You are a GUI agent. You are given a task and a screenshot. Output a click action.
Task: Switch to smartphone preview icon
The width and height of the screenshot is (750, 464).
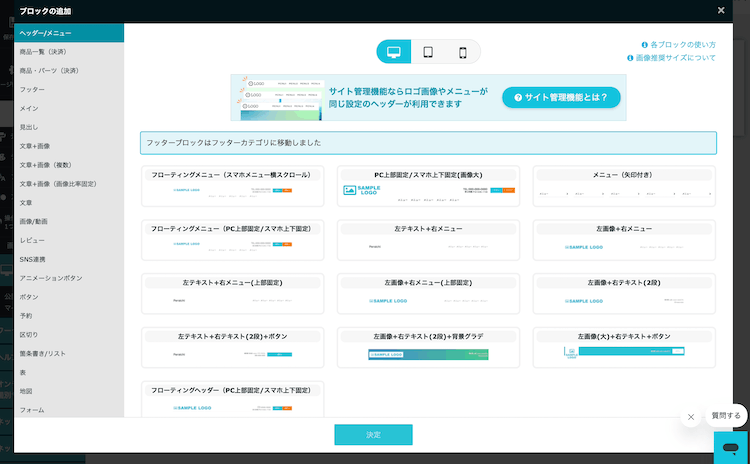[463, 52]
